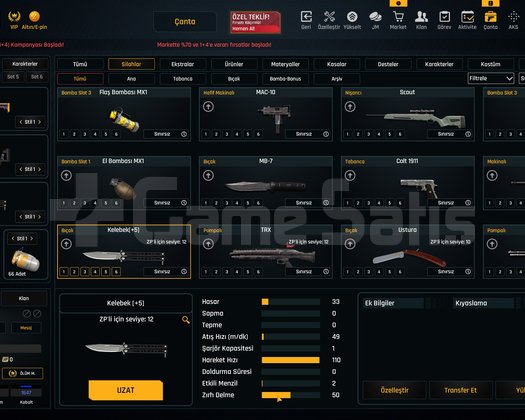Open the Klan icon in top bar
The height and width of the screenshot is (420, 525).
pyautogui.click(x=421, y=17)
